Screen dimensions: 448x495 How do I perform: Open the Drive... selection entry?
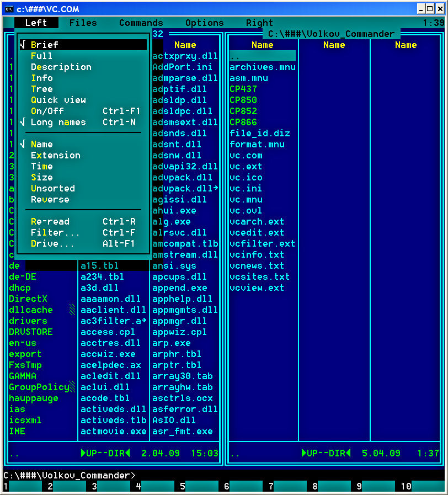[x=83, y=244]
